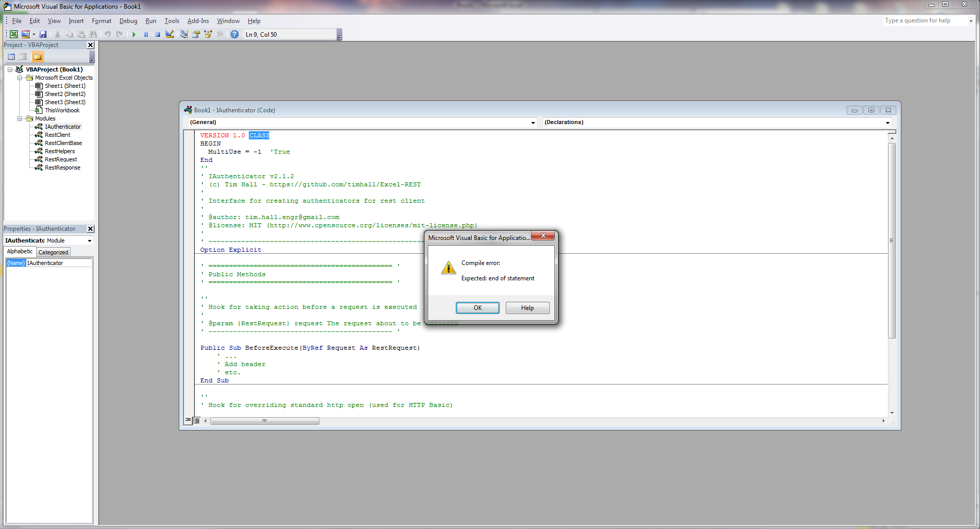Edit the (Name) IAuthenticator property value

click(59, 263)
